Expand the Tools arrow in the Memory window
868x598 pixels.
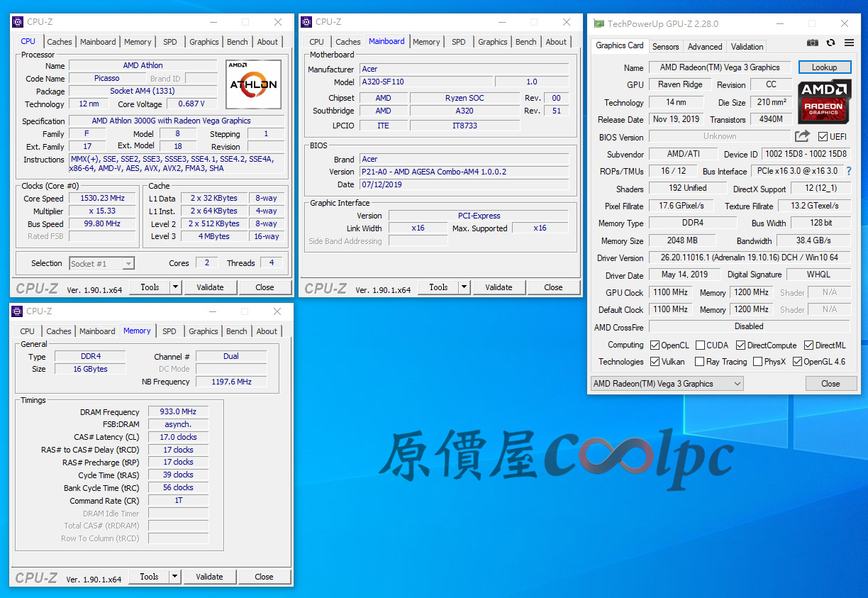[175, 577]
